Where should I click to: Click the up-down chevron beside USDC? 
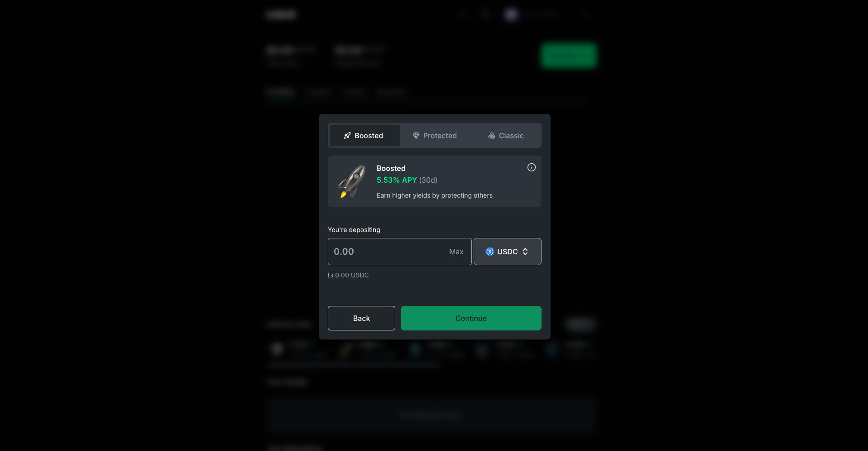pyautogui.click(x=525, y=252)
